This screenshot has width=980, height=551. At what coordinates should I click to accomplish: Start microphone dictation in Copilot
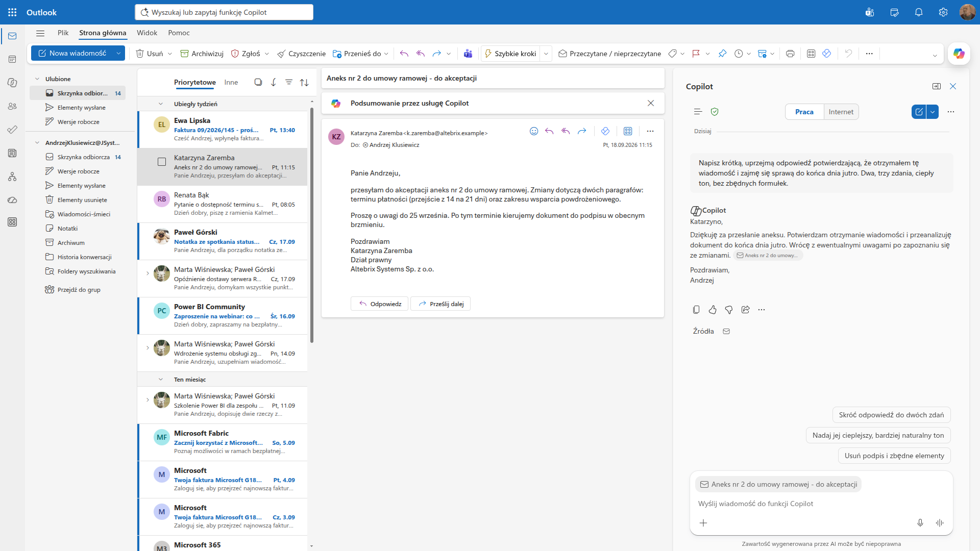920,523
